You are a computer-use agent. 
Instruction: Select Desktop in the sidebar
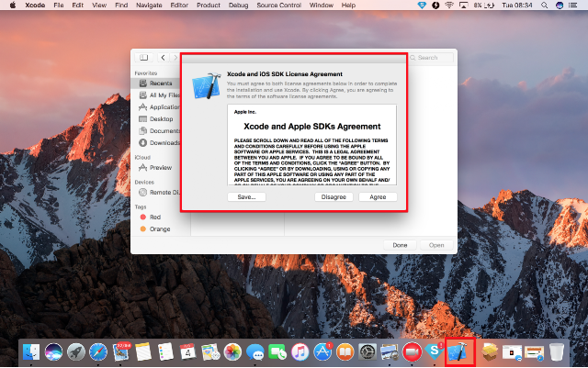156,119
